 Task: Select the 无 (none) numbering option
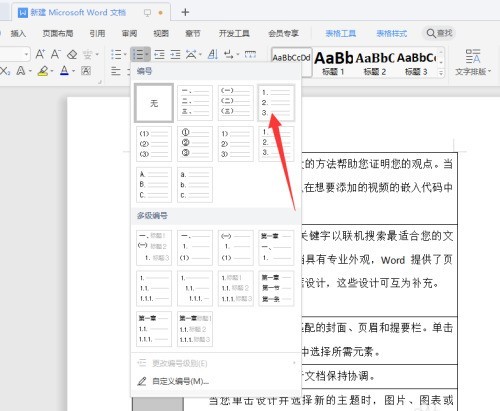(154, 103)
